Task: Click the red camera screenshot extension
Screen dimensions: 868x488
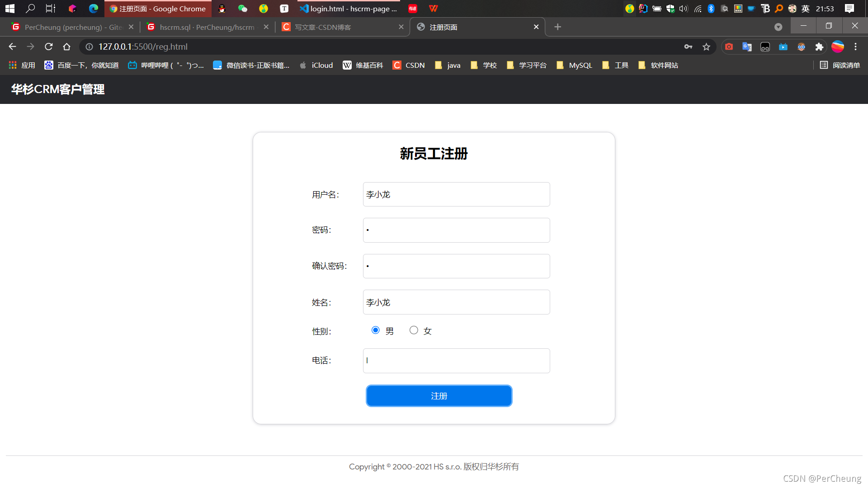Action: tap(729, 47)
